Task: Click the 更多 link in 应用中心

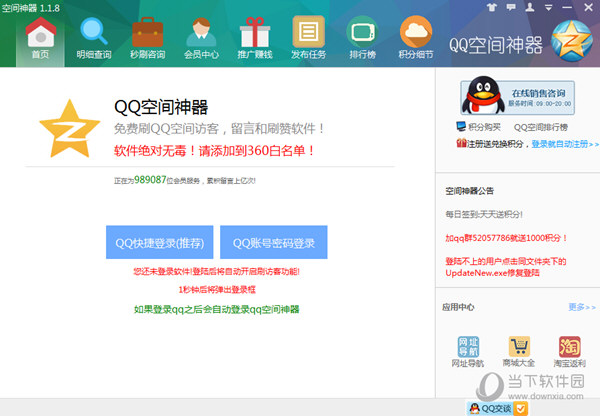Action: (582, 307)
